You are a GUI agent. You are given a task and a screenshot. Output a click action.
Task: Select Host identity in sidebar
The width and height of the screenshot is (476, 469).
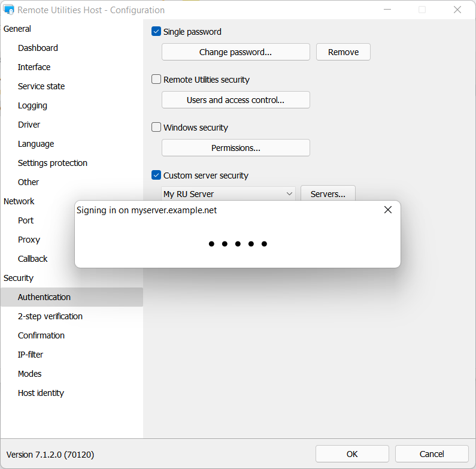(x=41, y=393)
